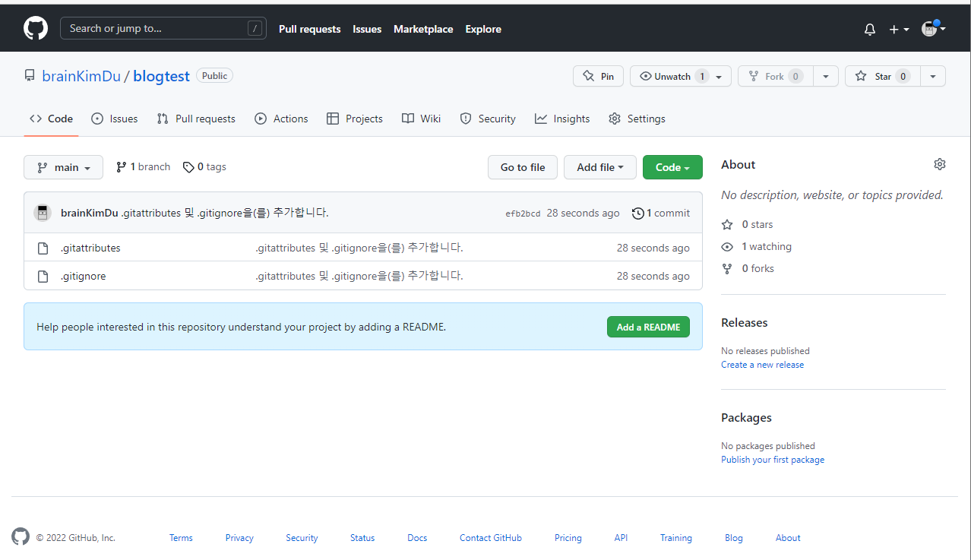This screenshot has height=560, width=971.
Task: Open the Status footer link
Action: pos(362,538)
